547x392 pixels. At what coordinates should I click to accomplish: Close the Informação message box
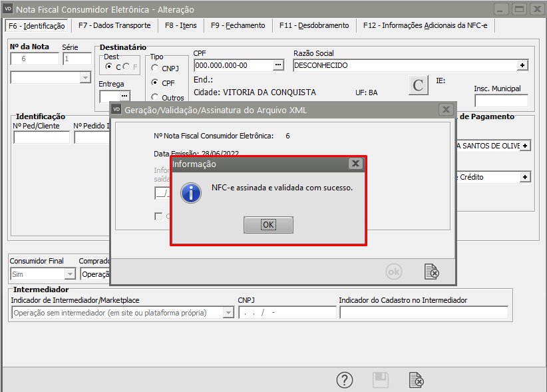[355, 163]
